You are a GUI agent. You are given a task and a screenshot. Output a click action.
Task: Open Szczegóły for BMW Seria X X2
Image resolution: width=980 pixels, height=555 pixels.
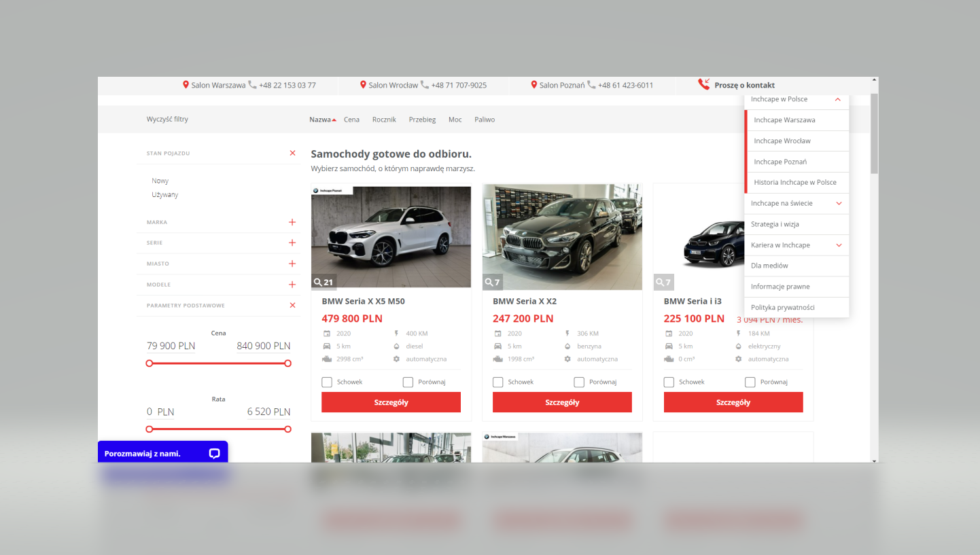coord(562,402)
